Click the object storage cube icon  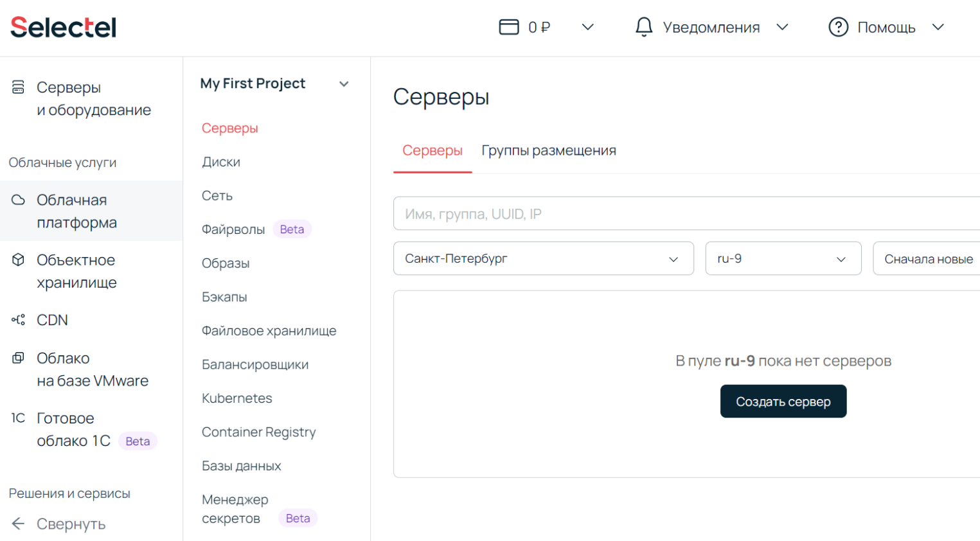tap(18, 260)
